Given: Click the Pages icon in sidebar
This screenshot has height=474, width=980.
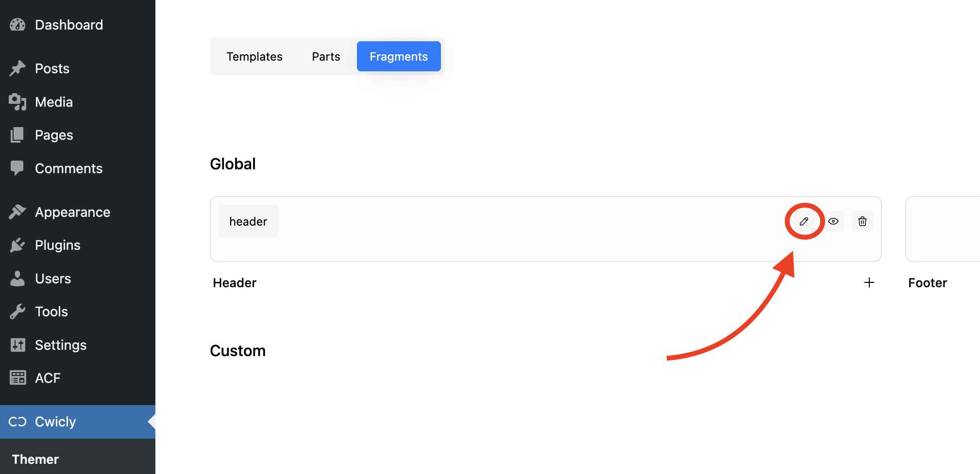Looking at the screenshot, I should [x=17, y=135].
